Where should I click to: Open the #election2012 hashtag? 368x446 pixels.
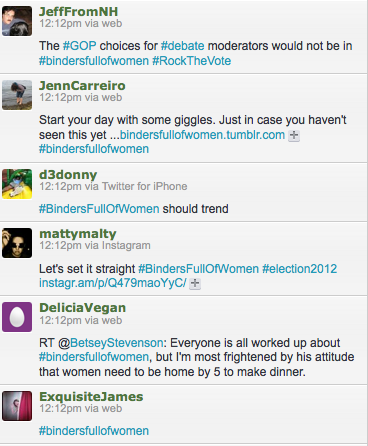point(300,269)
